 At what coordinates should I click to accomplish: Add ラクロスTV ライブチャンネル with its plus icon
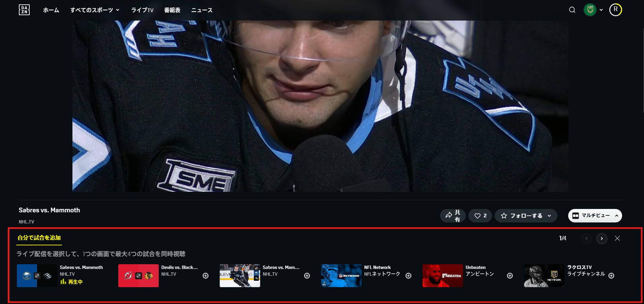pos(611,276)
